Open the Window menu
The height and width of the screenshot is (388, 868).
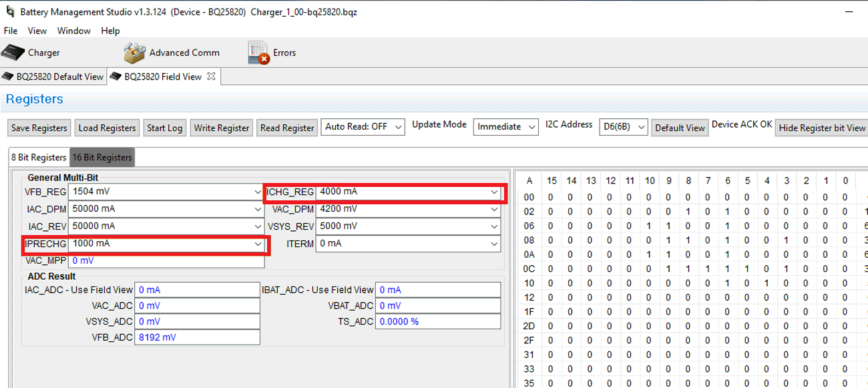[73, 31]
